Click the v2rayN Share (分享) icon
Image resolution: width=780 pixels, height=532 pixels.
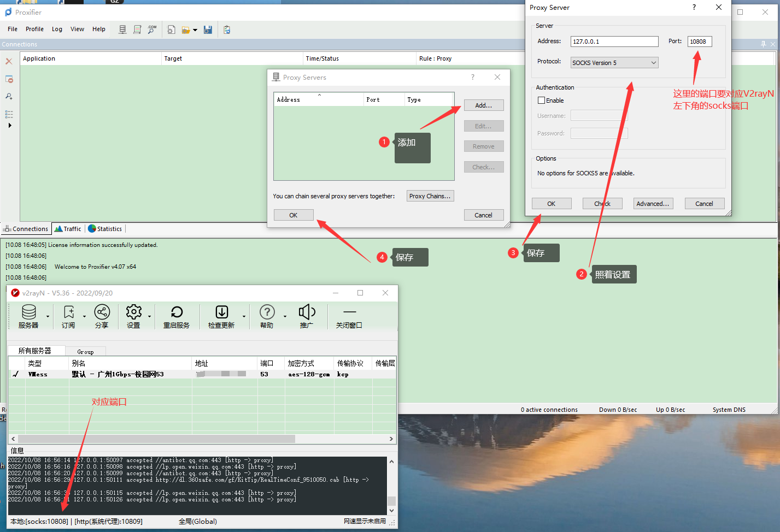click(102, 316)
